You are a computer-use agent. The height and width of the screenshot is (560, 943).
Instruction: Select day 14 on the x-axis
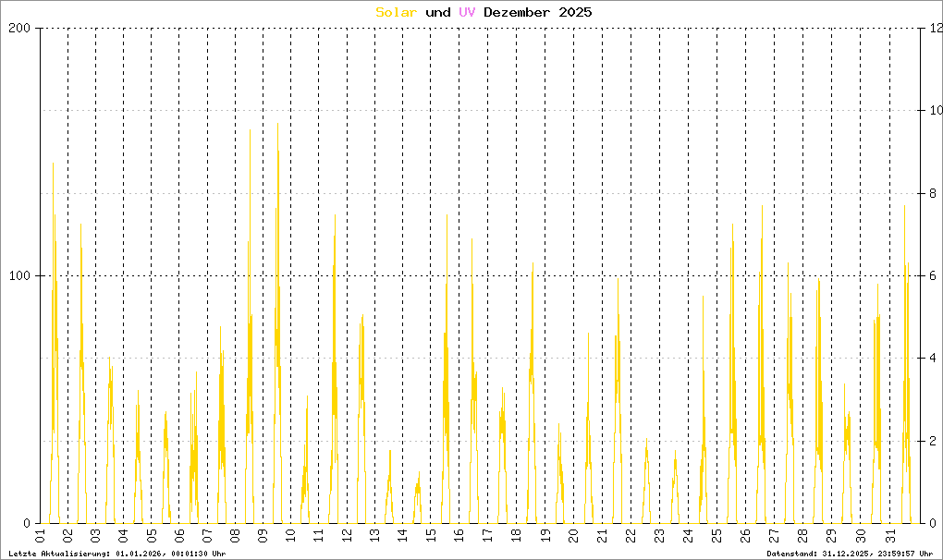(x=402, y=536)
